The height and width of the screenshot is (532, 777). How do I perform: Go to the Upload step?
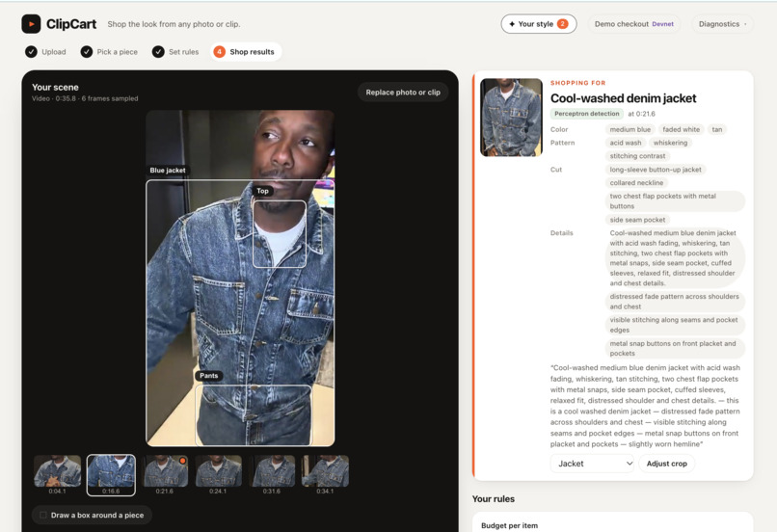(x=45, y=51)
